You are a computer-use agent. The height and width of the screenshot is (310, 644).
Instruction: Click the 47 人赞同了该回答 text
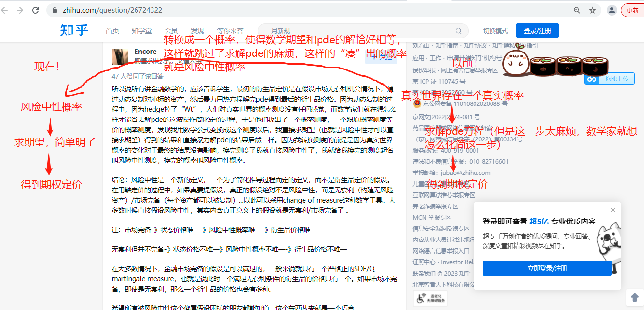[137, 76]
